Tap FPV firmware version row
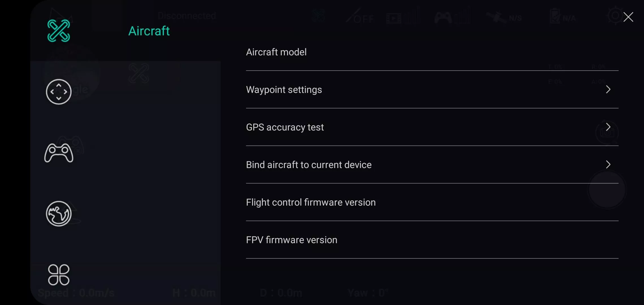Image resolution: width=644 pixels, height=305 pixels. pos(432,240)
